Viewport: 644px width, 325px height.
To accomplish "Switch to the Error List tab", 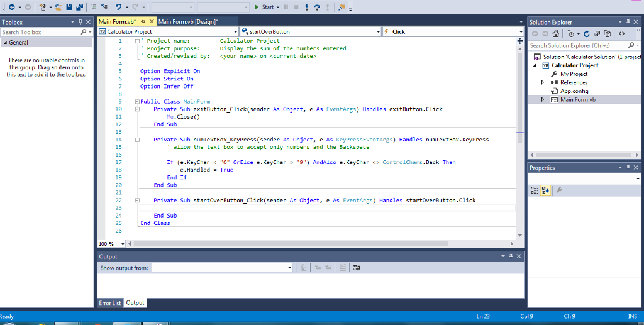I will [110, 303].
